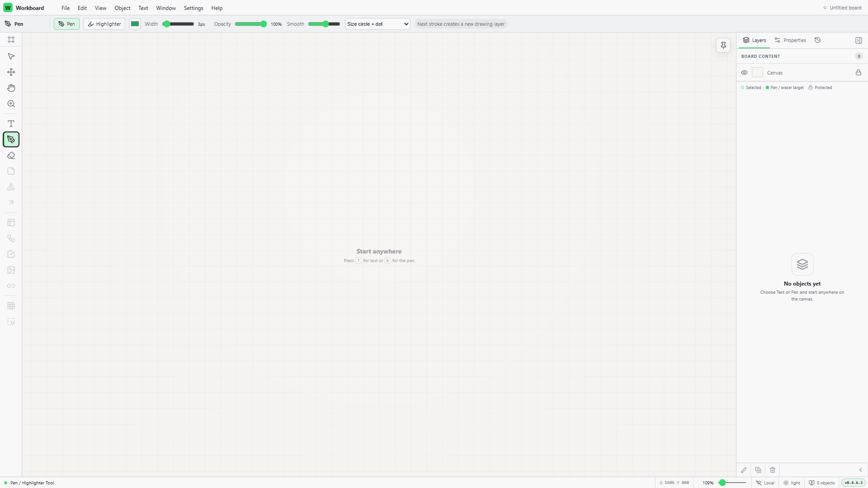This screenshot has width=868, height=488.
Task: Select the link tool in left toolbar
Action: tap(11, 286)
